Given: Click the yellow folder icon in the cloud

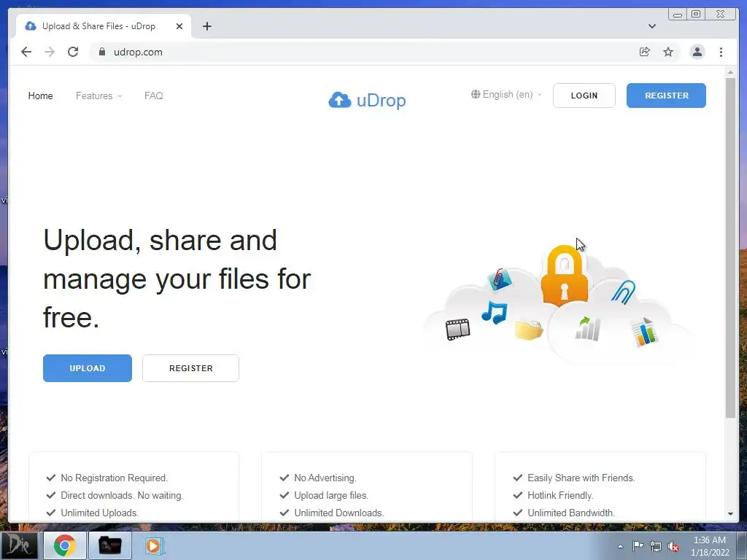Looking at the screenshot, I should [529, 330].
